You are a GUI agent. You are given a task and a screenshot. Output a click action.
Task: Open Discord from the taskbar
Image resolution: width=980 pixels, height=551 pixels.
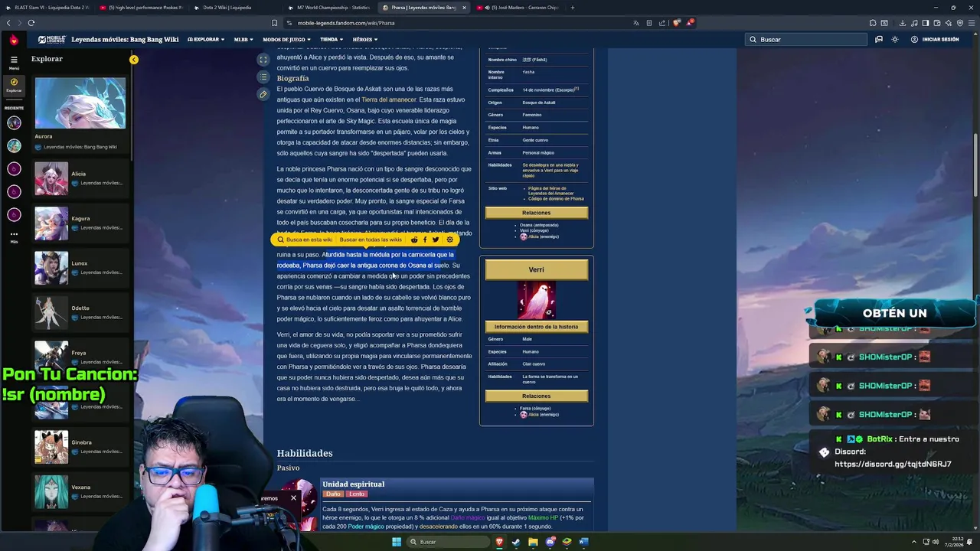pos(550,542)
